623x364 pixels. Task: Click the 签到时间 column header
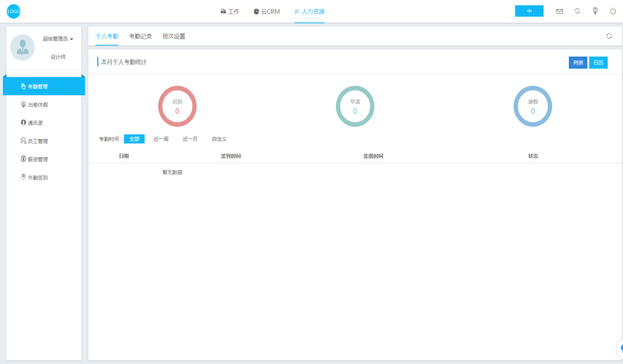(x=231, y=156)
